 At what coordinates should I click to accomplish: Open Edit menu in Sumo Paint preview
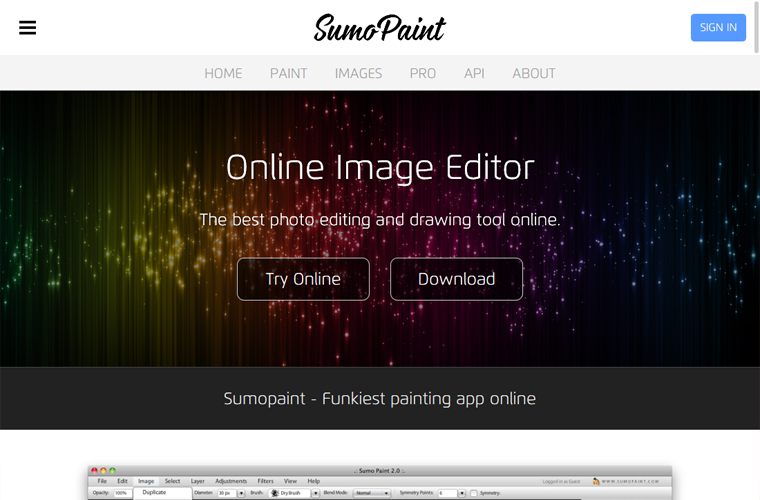(x=122, y=481)
